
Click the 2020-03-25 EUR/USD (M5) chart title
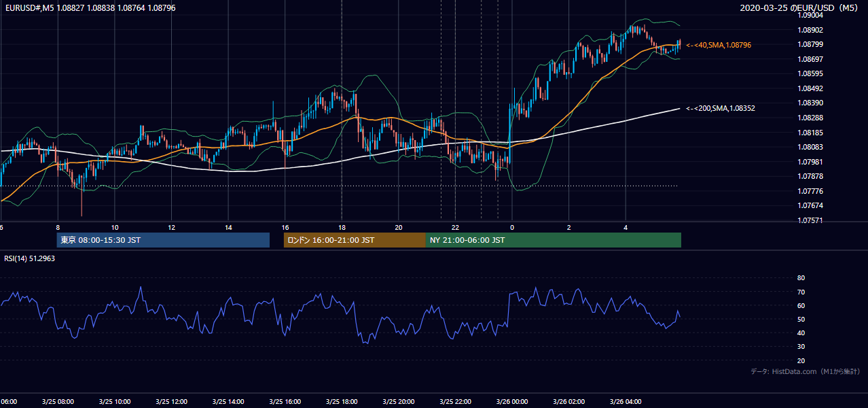(800, 8)
